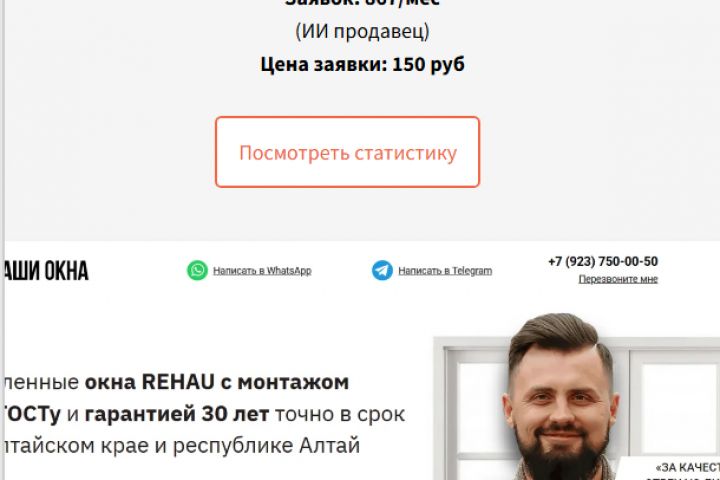Click the гарантией 30 лет bold text

click(x=177, y=414)
